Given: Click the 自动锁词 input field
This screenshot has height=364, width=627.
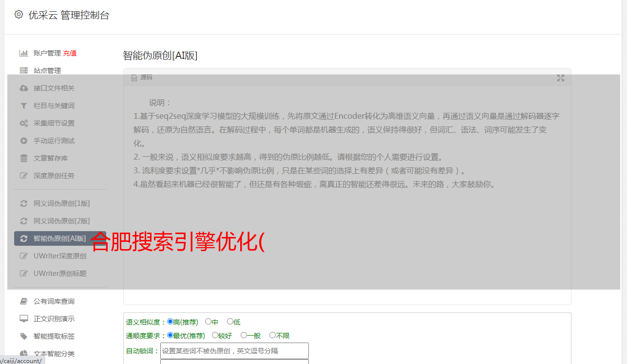Looking at the screenshot, I should click(x=234, y=351).
